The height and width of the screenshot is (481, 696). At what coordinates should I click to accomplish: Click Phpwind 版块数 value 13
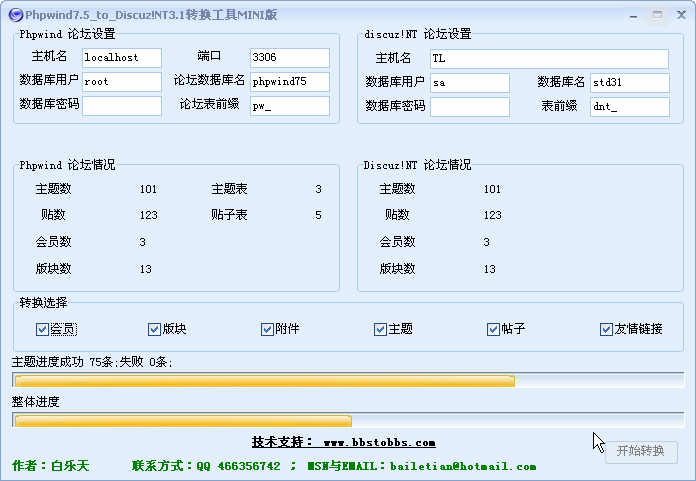click(146, 269)
